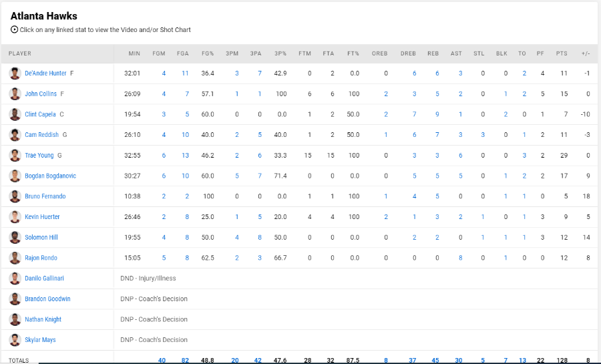This screenshot has height=364, width=601.
Task: Open Rajon Rondo's player profile link
Action: click(x=41, y=258)
